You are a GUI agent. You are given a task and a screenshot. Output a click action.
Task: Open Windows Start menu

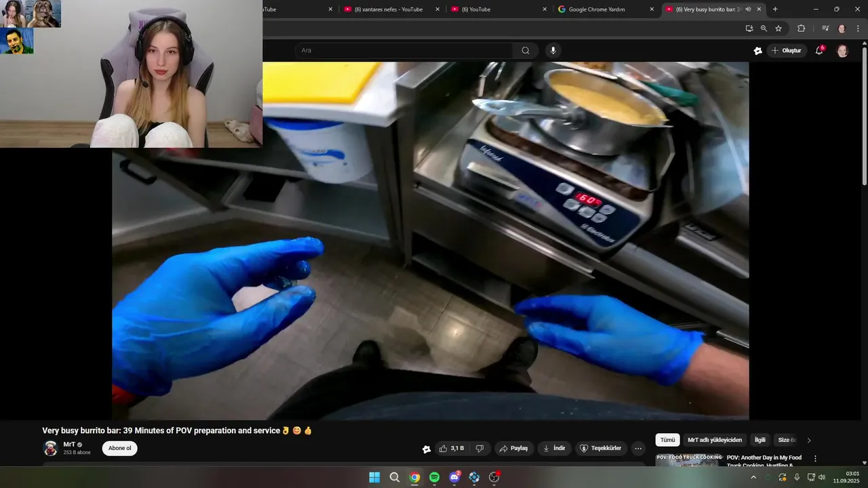pos(374,477)
